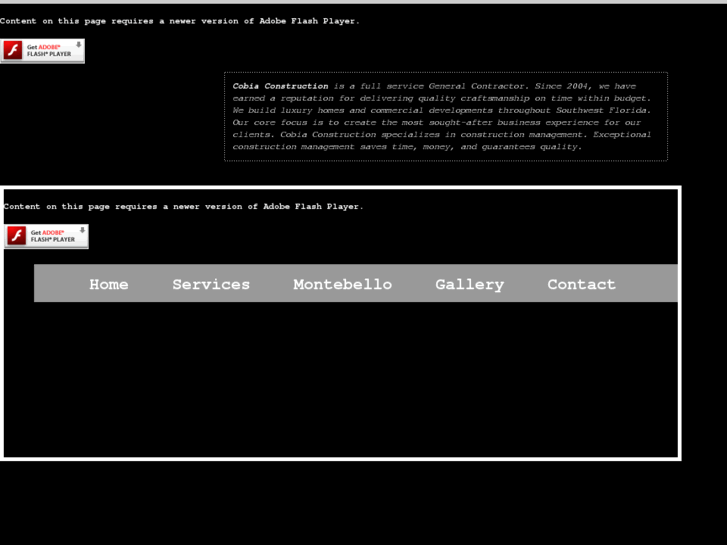The image size is (727, 545).
Task: Open the Home page
Action: pyautogui.click(x=108, y=284)
